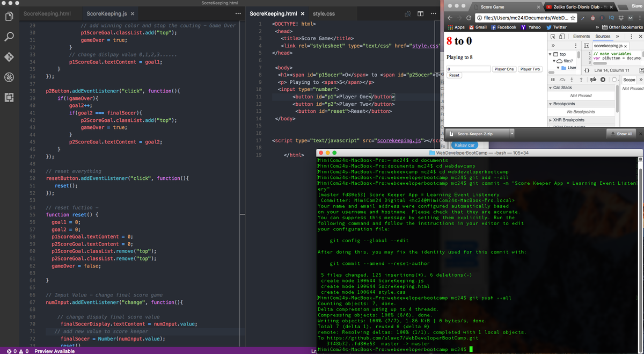Open the Extensions icon in VS Code
Image resolution: width=644 pixels, height=354 pixels.
tap(9, 97)
